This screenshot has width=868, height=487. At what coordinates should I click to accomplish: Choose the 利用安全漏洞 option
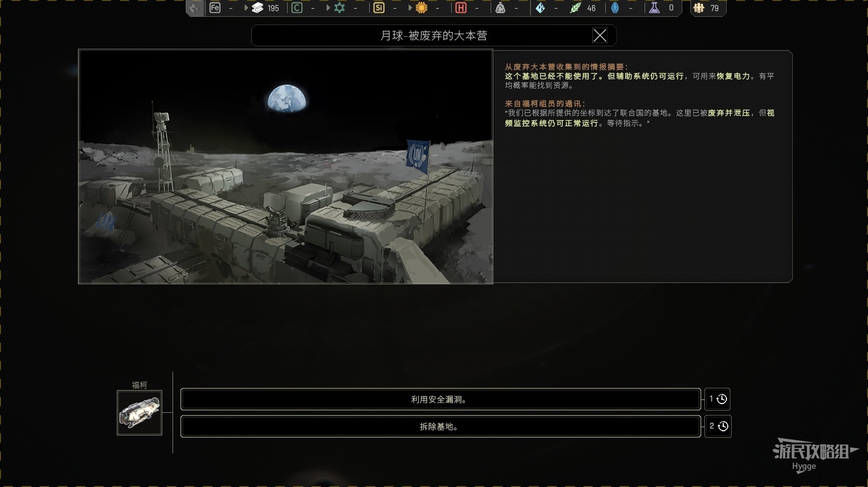440,399
